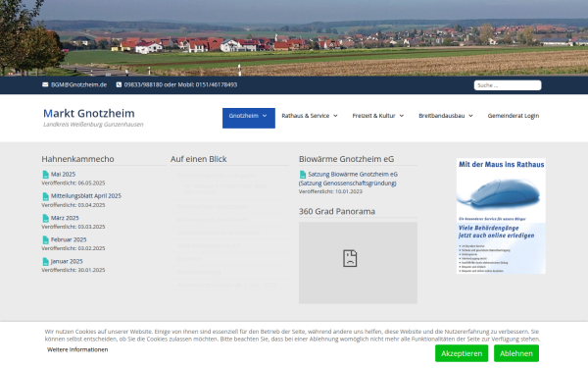
Task: Accept cookies with Akzeptieren button
Action: coord(462,353)
